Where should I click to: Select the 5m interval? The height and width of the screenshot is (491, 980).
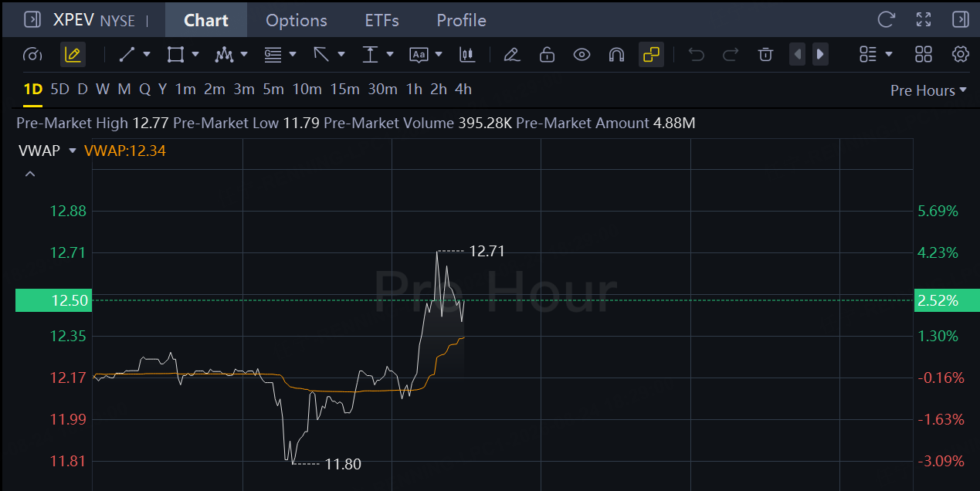[x=273, y=90]
